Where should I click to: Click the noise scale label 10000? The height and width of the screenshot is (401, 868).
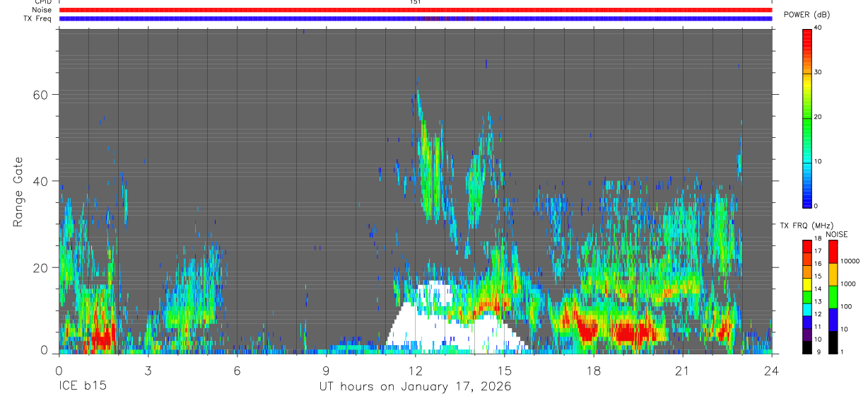850,261
